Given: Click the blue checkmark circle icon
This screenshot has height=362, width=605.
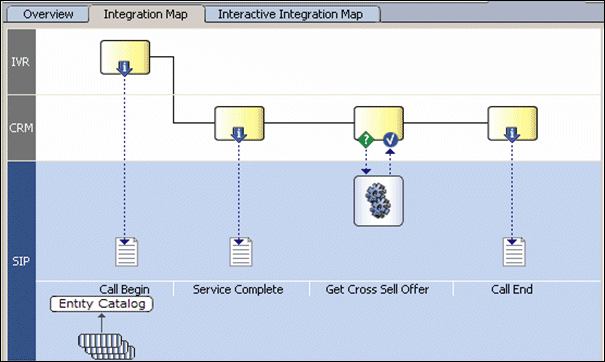Looking at the screenshot, I should pyautogui.click(x=390, y=140).
